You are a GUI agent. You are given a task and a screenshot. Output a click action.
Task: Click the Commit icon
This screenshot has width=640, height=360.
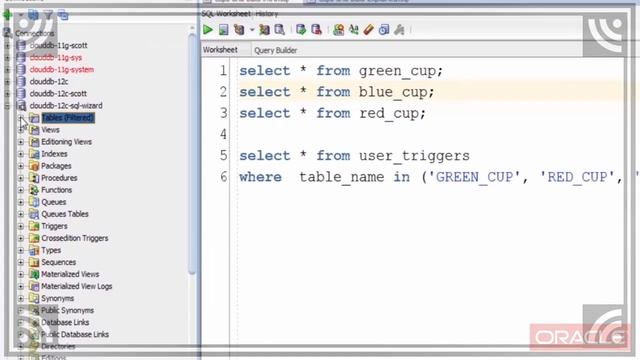tap(301, 29)
